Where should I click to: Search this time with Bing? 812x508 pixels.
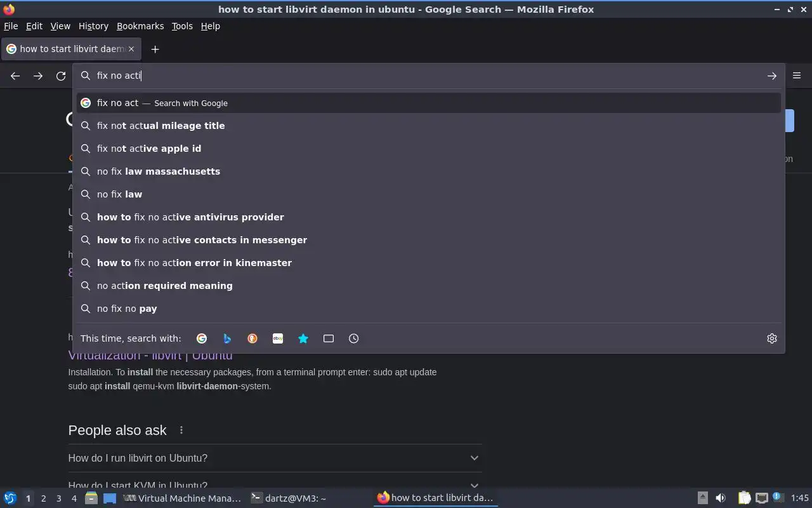coord(227,338)
